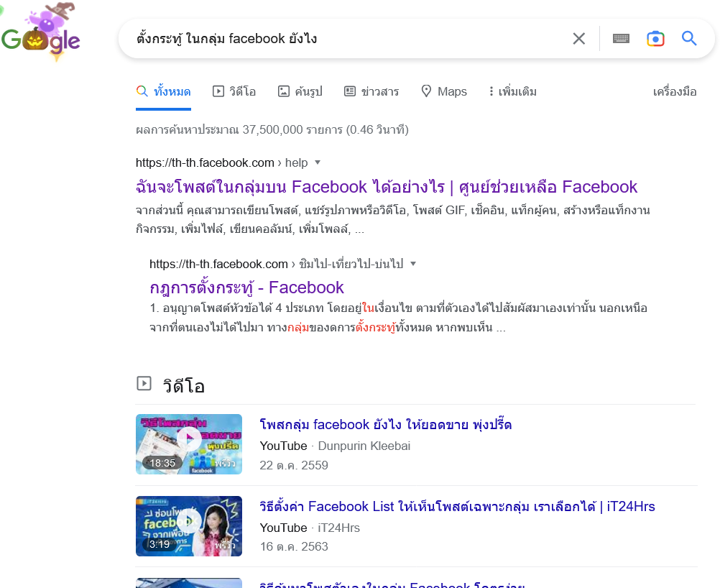Switch to the ค้นรูป images tab
Viewport: 720px width, 588px height.
[300, 91]
